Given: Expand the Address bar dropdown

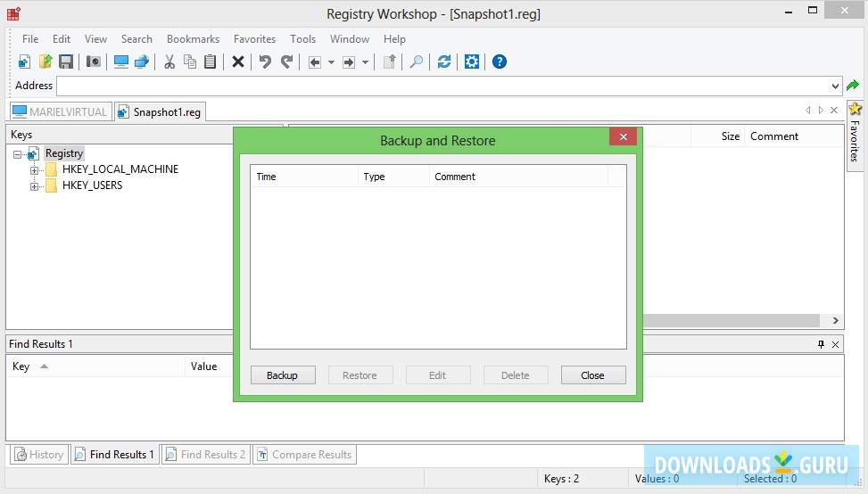Looking at the screenshot, I should [835, 86].
